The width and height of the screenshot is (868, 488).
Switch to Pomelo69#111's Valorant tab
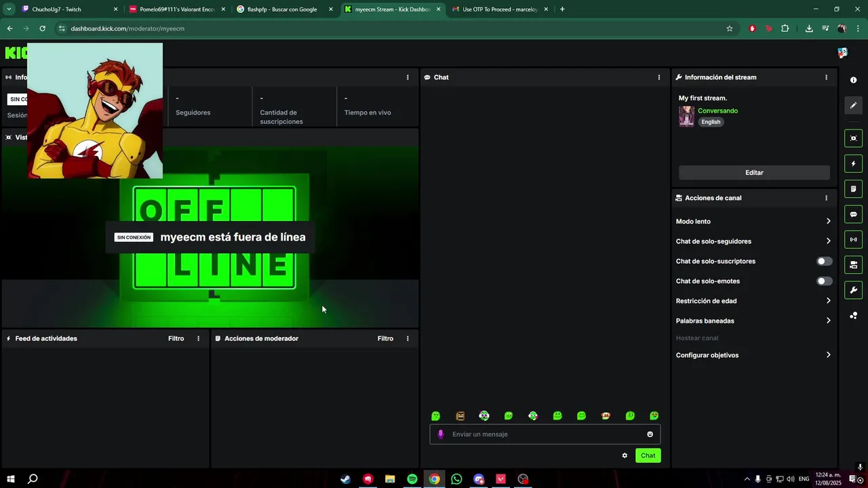pyautogui.click(x=176, y=9)
